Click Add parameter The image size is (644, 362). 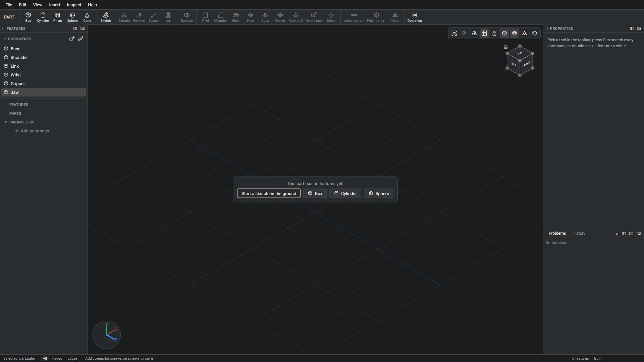click(x=32, y=131)
